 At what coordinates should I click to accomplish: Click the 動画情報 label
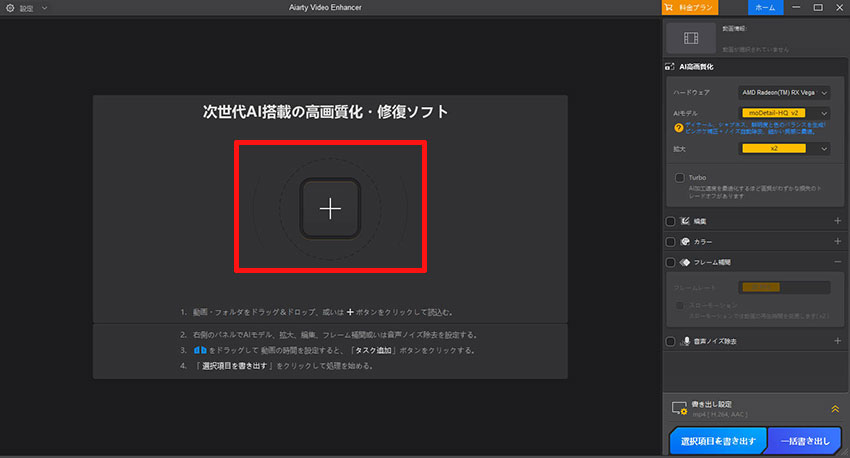734,29
